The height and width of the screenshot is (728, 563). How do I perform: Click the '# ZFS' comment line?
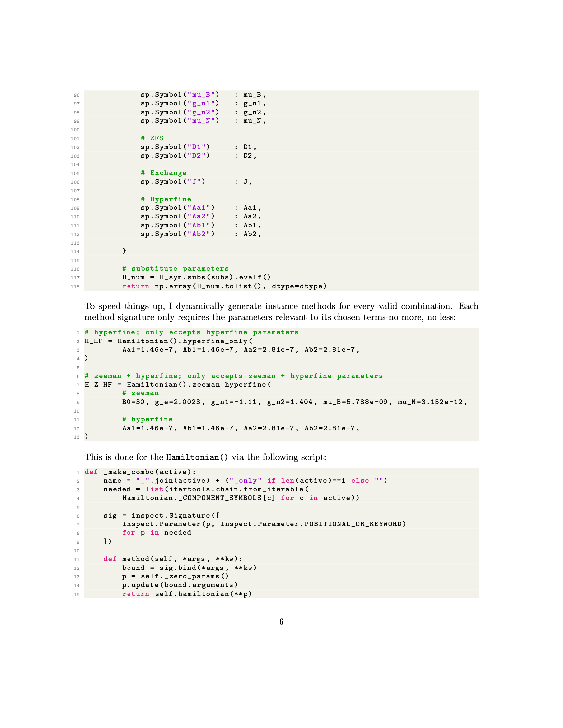click(x=152, y=138)
